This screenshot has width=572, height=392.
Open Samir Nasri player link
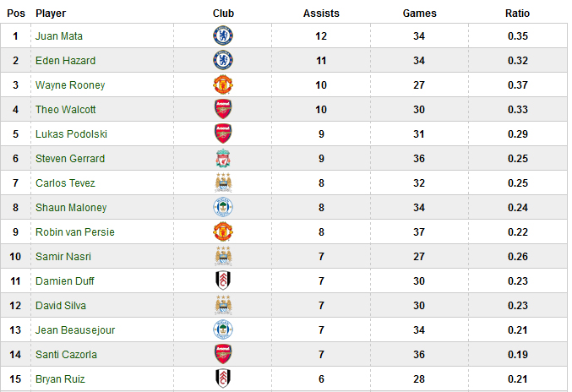click(x=63, y=256)
